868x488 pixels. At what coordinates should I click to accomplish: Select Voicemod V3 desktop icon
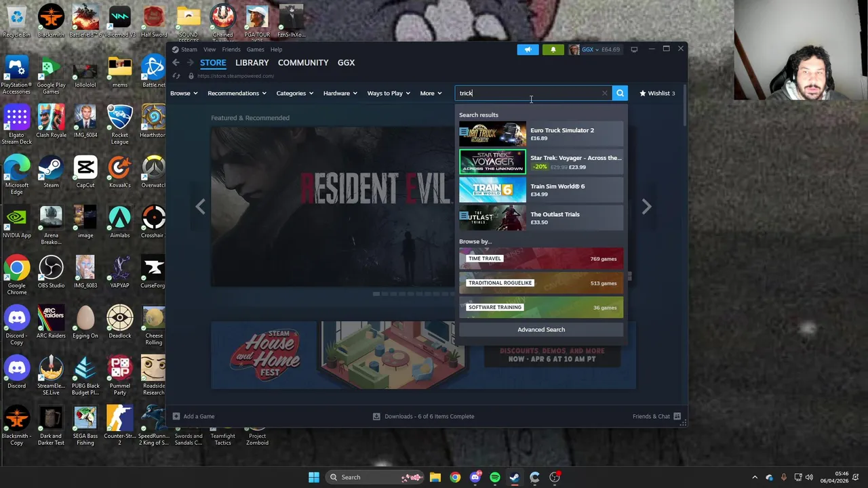point(119,21)
